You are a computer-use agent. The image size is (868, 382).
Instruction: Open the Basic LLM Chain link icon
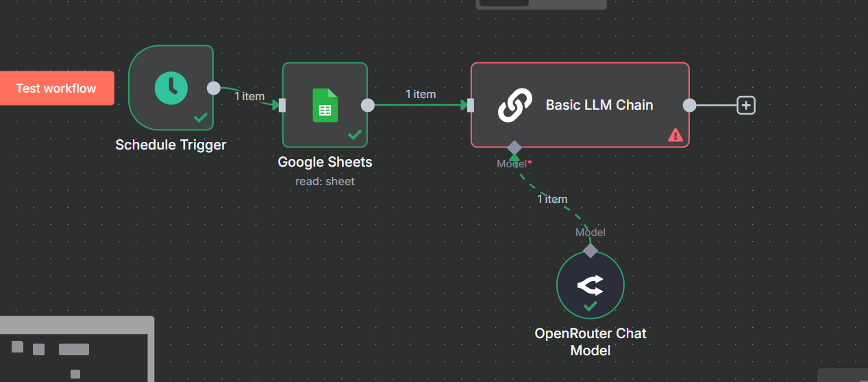click(515, 105)
